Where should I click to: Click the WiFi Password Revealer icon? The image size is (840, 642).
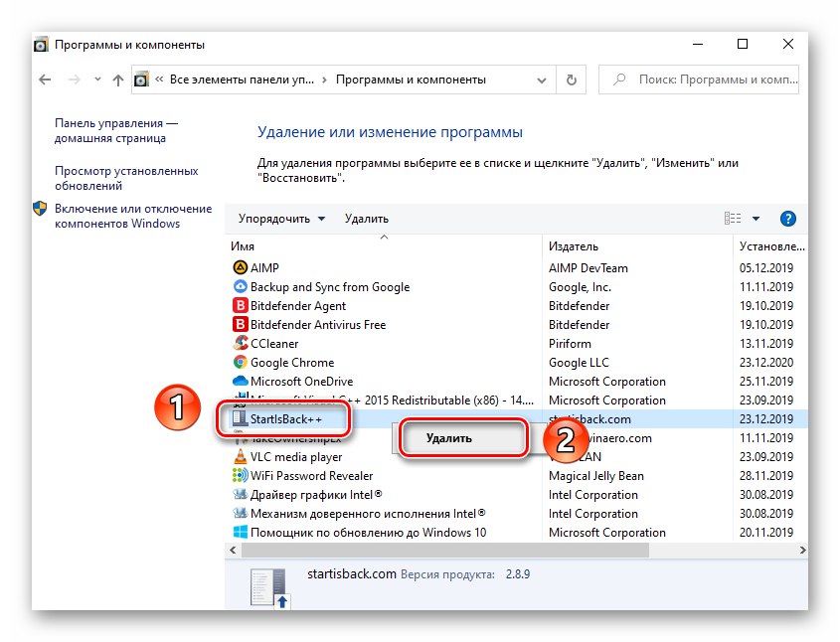[240, 475]
